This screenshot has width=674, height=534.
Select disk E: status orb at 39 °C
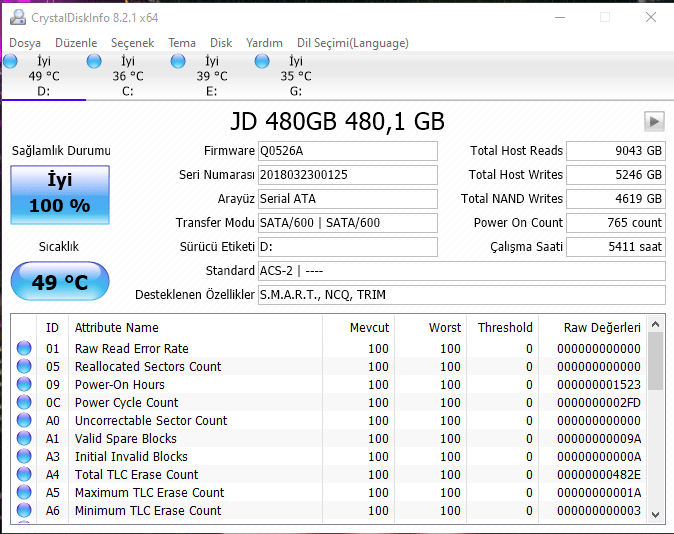pyautogui.click(x=178, y=62)
